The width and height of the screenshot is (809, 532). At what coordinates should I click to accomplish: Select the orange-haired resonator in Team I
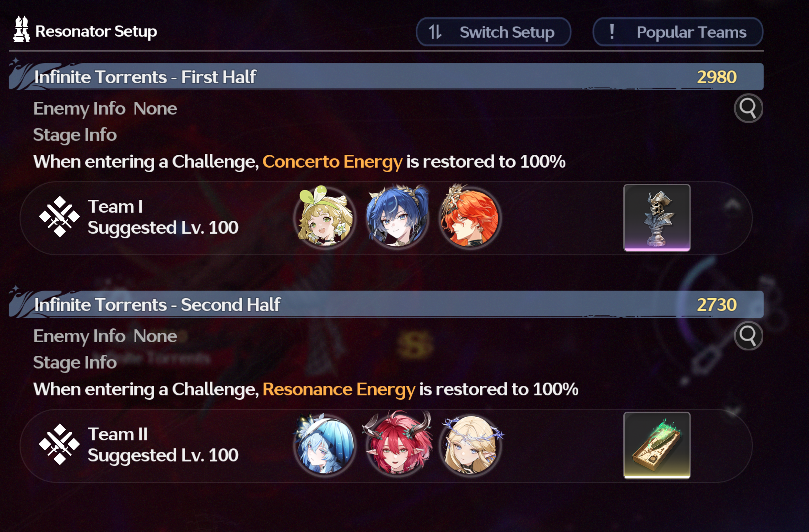pos(470,217)
